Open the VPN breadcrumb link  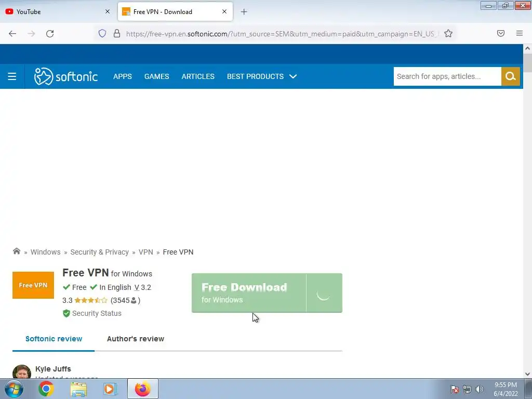pos(146,252)
